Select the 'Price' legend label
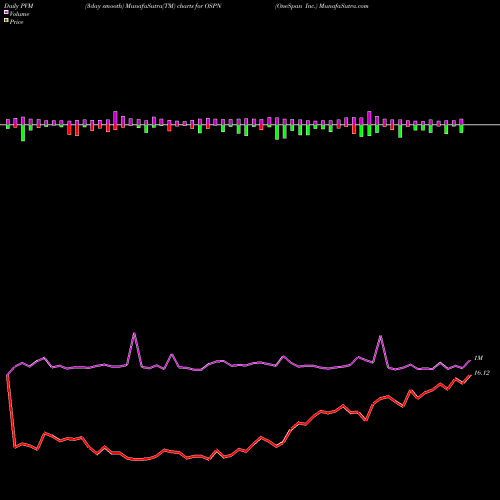This screenshot has width=500, height=500. coord(17,22)
